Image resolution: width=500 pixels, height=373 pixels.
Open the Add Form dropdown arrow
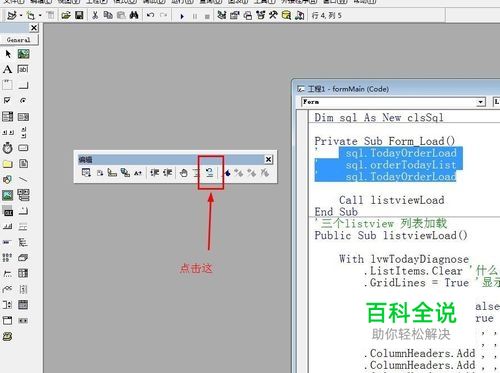coord(40,15)
